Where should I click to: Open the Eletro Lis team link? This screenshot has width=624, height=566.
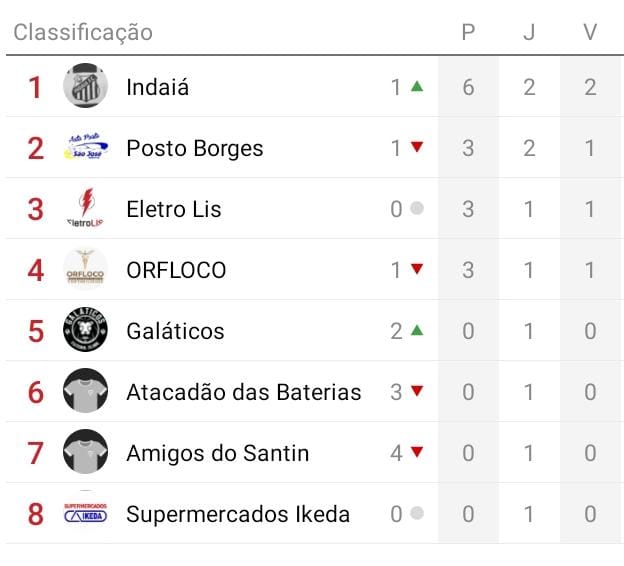click(x=173, y=209)
